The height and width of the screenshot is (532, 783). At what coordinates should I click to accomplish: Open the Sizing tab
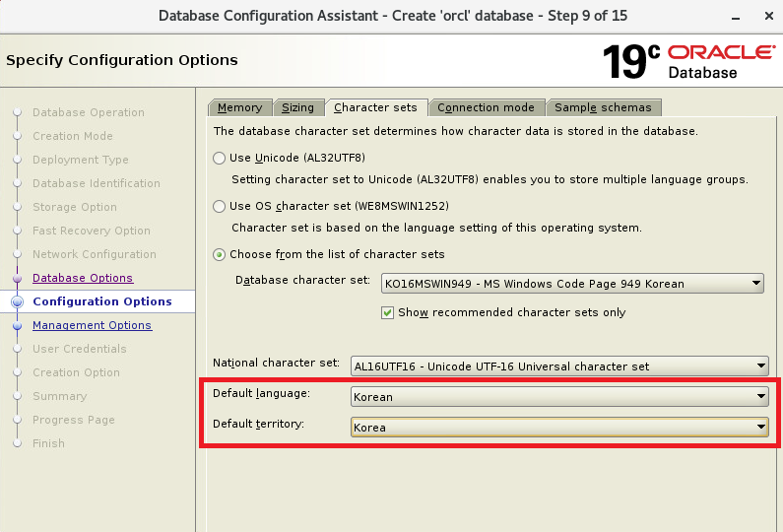click(x=298, y=107)
